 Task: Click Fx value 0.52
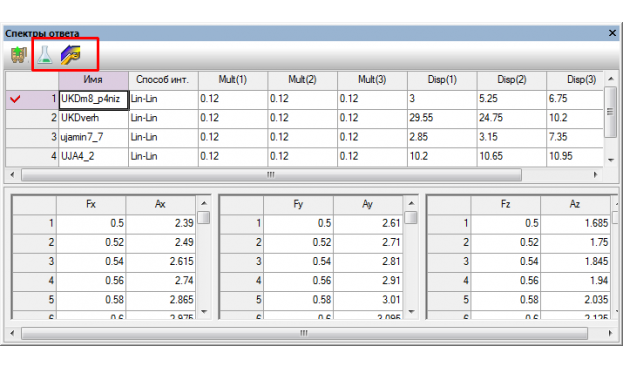tap(91, 242)
